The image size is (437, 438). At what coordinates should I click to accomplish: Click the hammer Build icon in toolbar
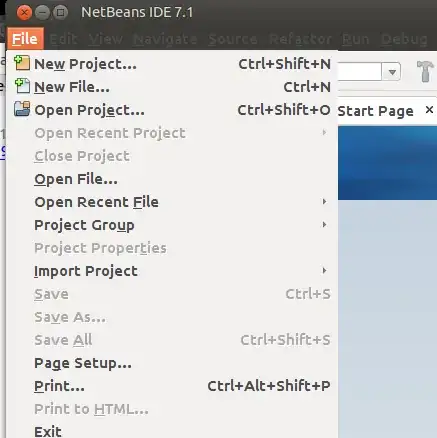tap(425, 71)
